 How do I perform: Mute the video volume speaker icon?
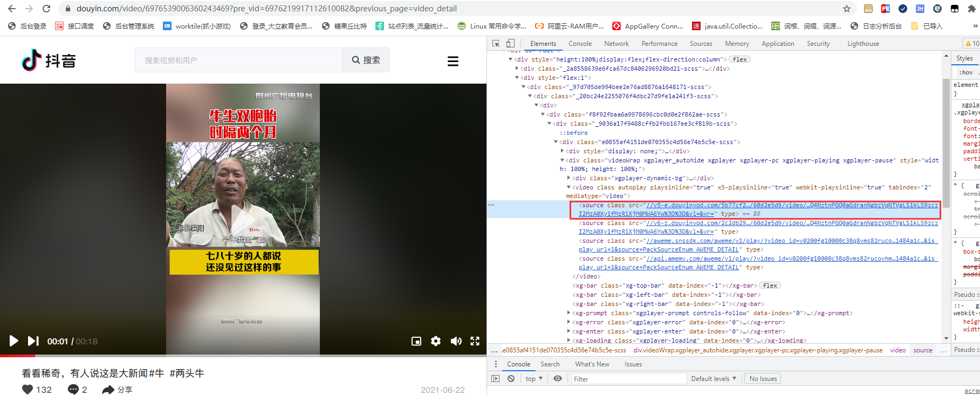pyautogui.click(x=456, y=341)
